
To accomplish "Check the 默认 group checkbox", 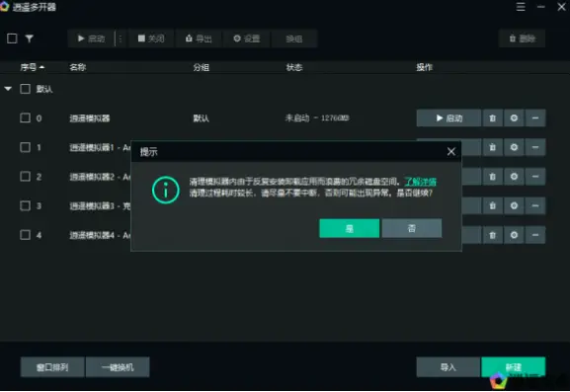I will pyautogui.click(x=25, y=89).
